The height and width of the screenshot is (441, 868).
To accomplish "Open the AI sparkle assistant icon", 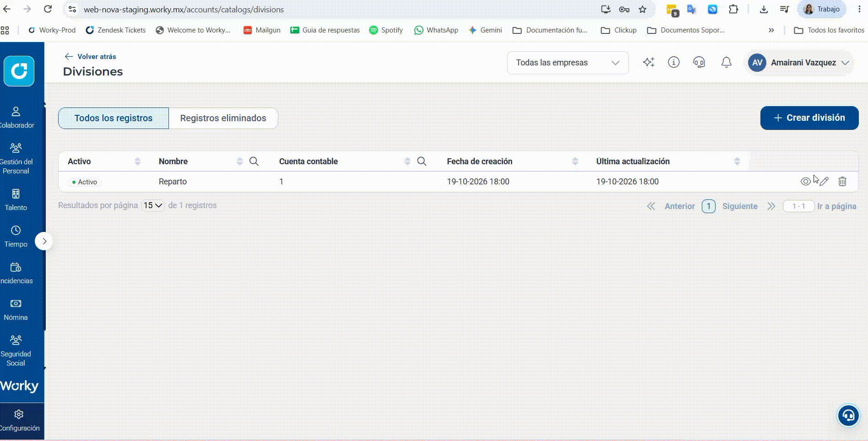I will click(x=649, y=63).
